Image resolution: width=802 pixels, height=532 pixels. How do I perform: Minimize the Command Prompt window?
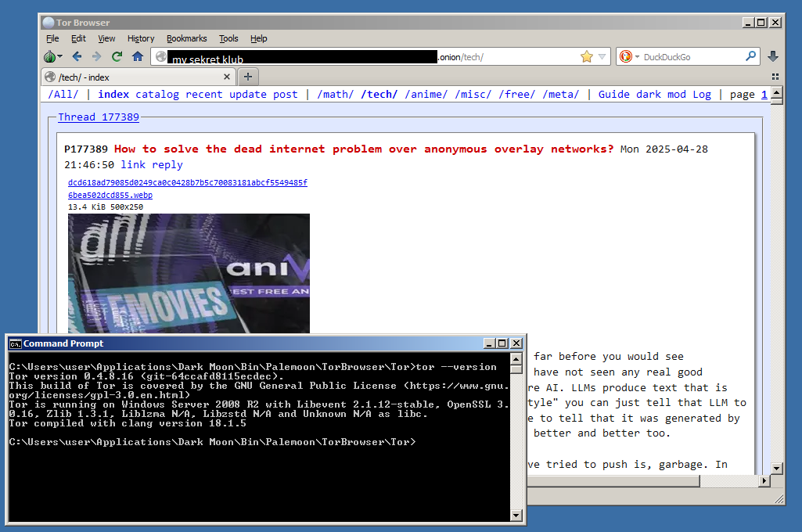point(490,343)
